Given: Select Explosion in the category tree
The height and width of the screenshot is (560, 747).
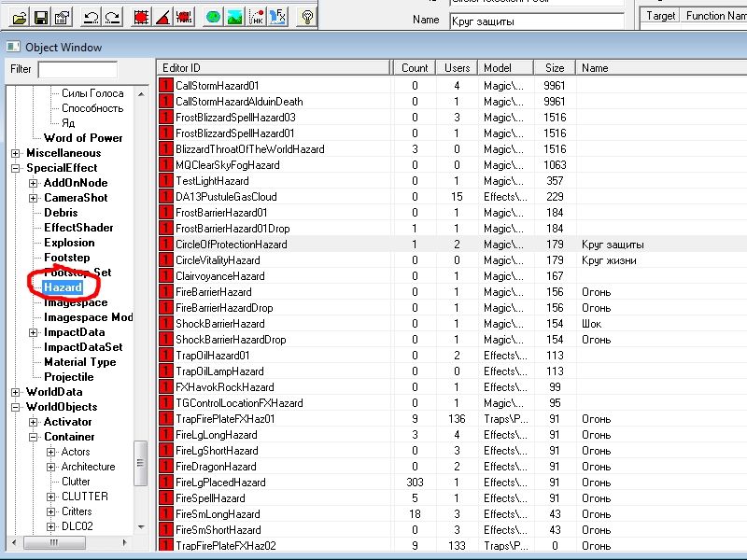Looking at the screenshot, I should (x=69, y=243).
